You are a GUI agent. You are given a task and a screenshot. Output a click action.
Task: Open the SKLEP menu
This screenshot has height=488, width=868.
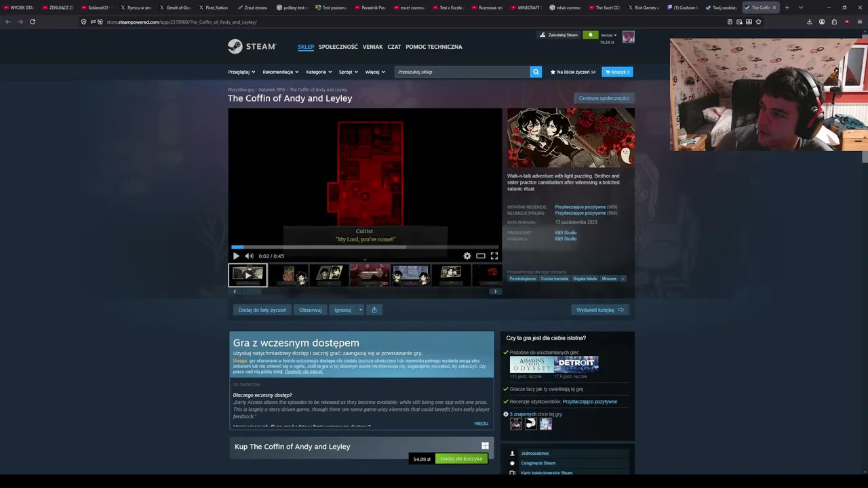click(x=306, y=47)
